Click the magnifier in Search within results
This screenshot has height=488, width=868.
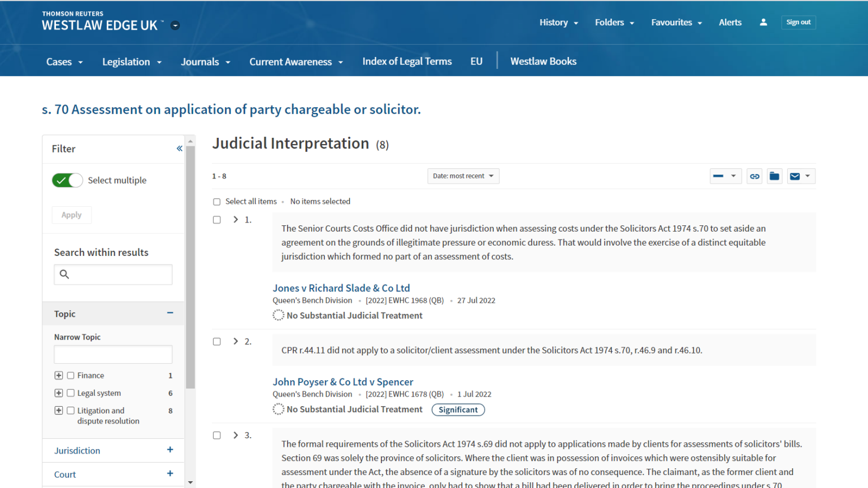[x=64, y=274]
